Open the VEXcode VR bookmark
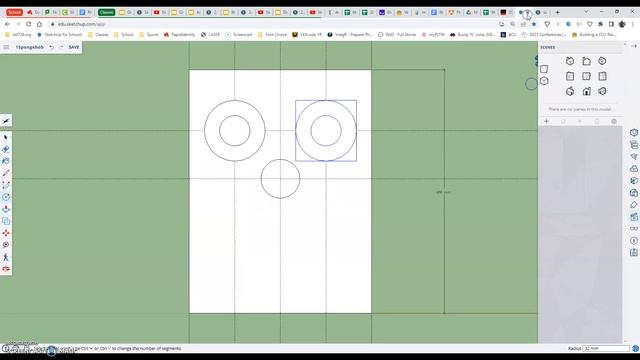 coord(307,35)
